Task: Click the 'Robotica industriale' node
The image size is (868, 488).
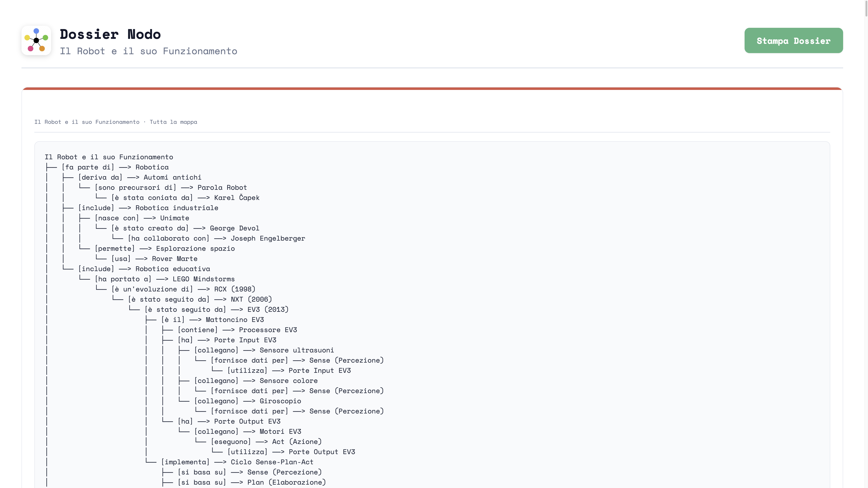Action: (x=177, y=208)
